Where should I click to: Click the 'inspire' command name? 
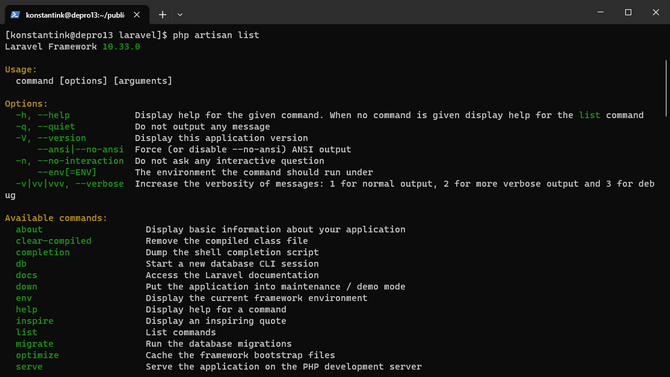click(35, 321)
